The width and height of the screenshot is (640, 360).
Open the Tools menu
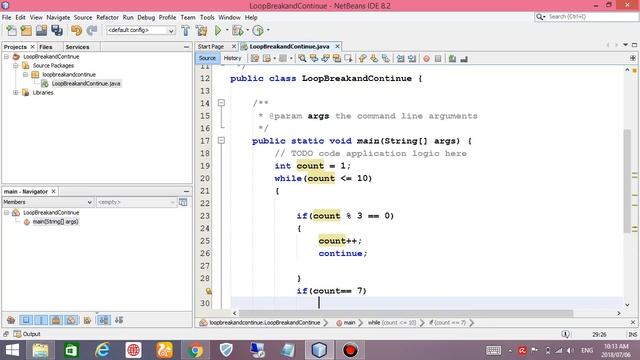click(x=207, y=18)
